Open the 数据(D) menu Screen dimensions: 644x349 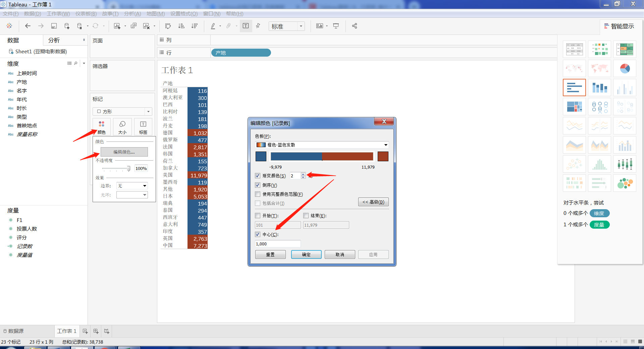point(33,14)
